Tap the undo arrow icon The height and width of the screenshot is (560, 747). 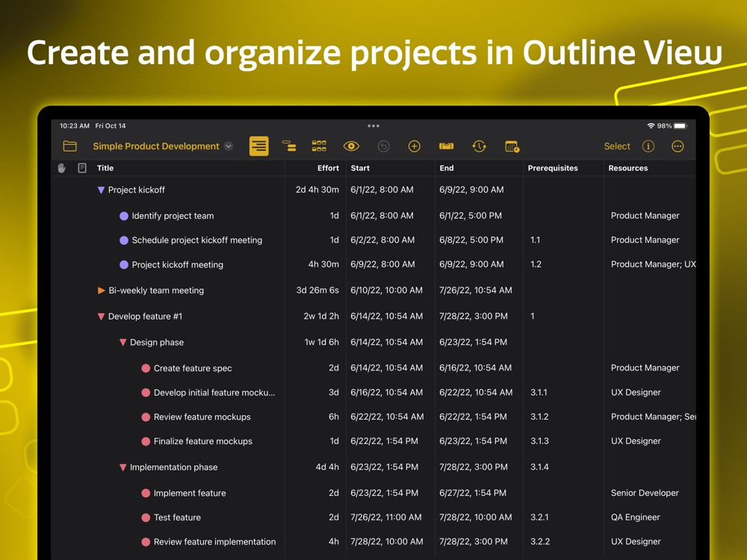click(x=383, y=146)
